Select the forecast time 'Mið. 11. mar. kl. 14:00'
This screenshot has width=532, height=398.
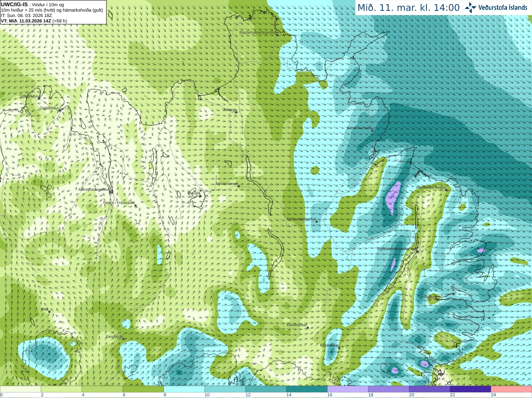[x=409, y=8]
